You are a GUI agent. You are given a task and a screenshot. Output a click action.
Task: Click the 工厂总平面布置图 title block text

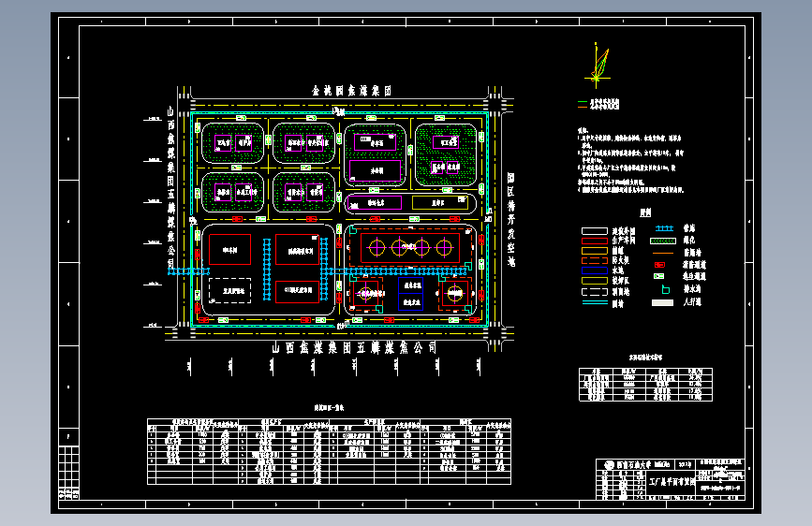[672, 482]
